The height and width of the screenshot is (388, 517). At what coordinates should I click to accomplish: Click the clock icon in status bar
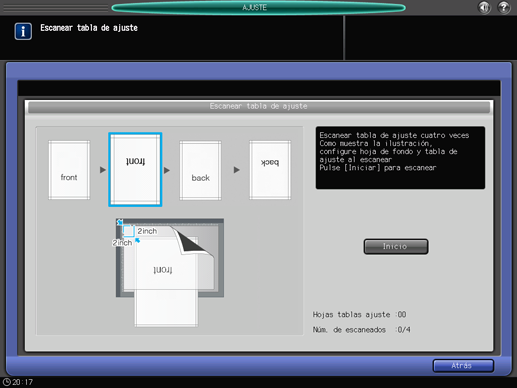coord(6,382)
